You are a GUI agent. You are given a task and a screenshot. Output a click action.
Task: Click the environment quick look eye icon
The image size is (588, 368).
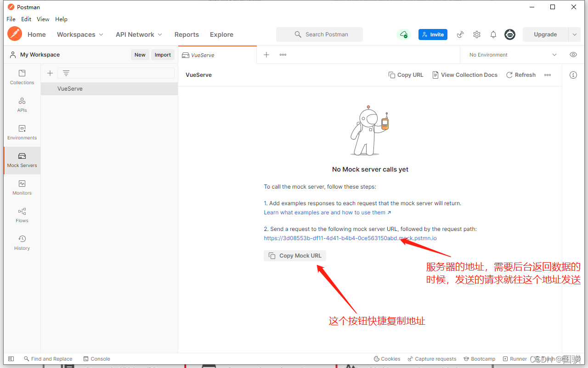573,55
